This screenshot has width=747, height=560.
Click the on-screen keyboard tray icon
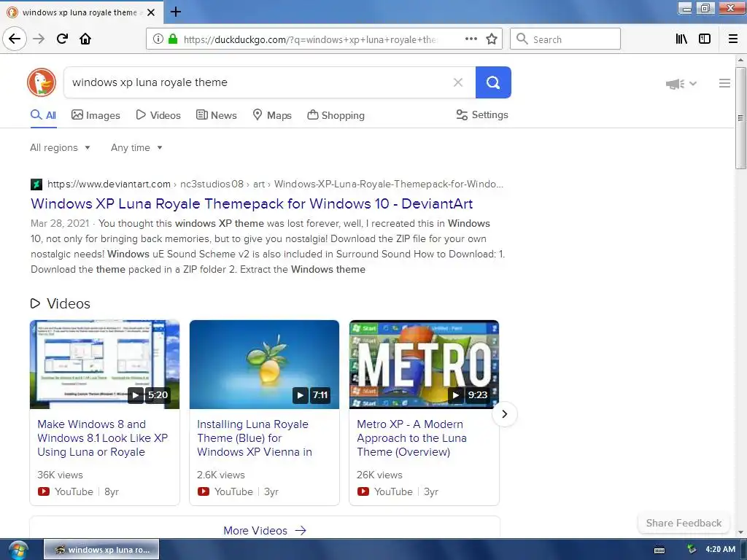point(659,551)
